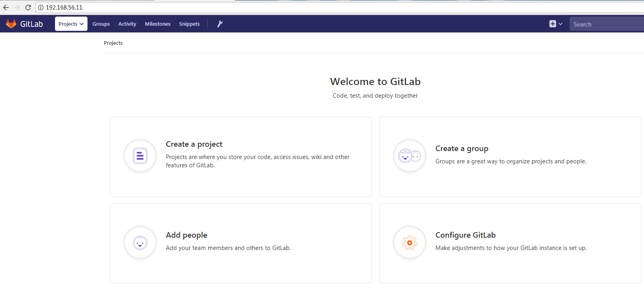644x299 pixels.
Task: Click the site info icon in address bar
Action: pyautogui.click(x=41, y=8)
